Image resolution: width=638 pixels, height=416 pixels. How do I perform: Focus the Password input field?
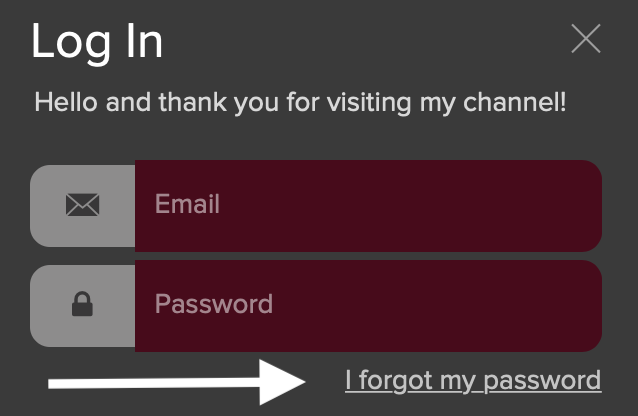point(368,306)
